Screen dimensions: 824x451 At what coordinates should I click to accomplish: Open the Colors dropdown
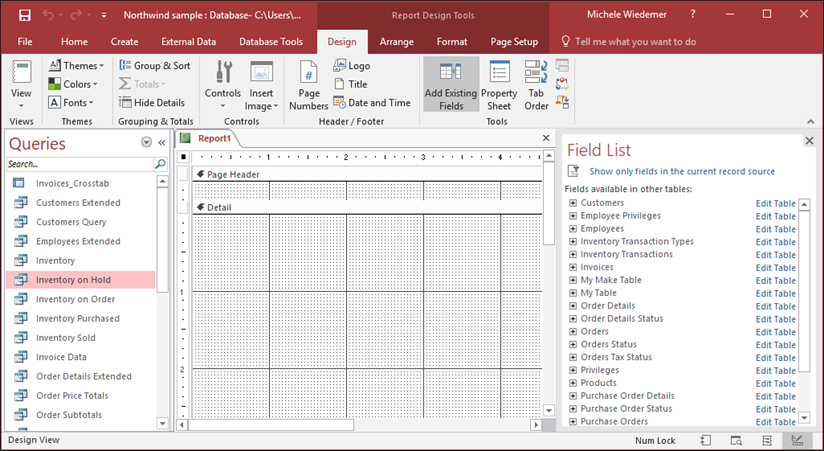(73, 84)
